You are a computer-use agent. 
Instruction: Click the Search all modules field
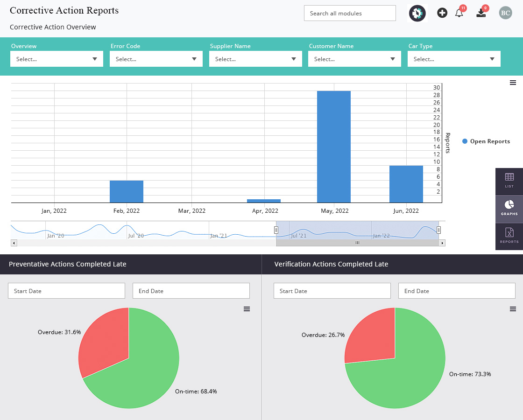(x=350, y=13)
